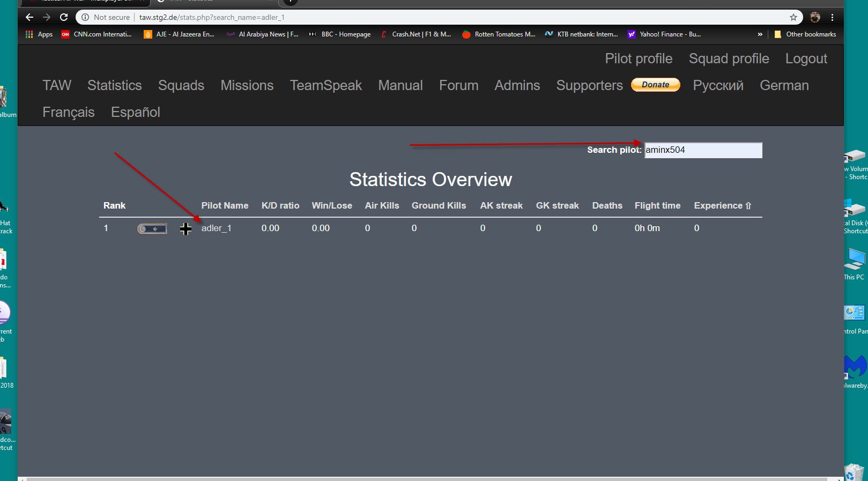Image resolution: width=868 pixels, height=481 pixels.
Task: Open Al Arabiya News bookmark
Action: coord(262,34)
